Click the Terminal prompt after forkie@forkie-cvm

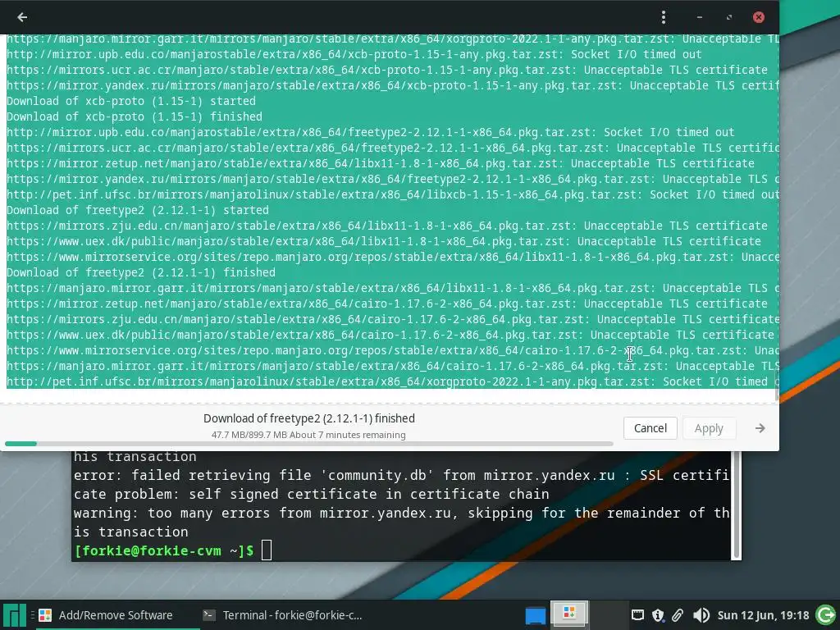pos(267,550)
